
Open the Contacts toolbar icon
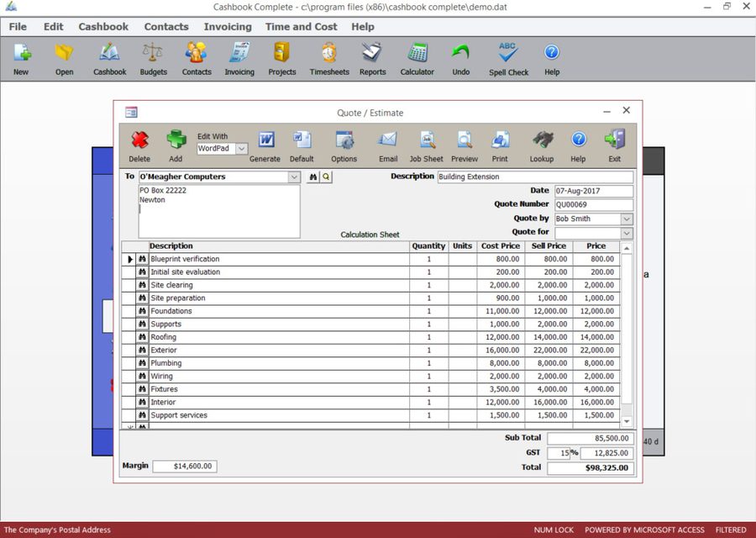(x=197, y=53)
